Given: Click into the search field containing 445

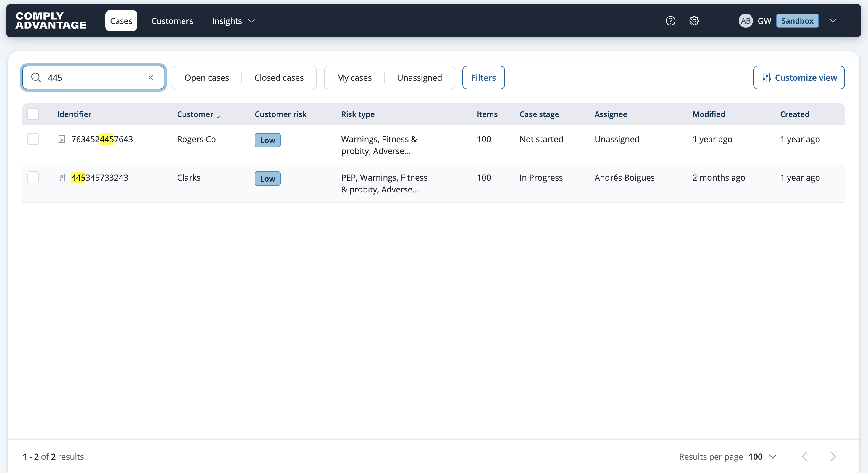Looking at the screenshot, I should pos(94,78).
